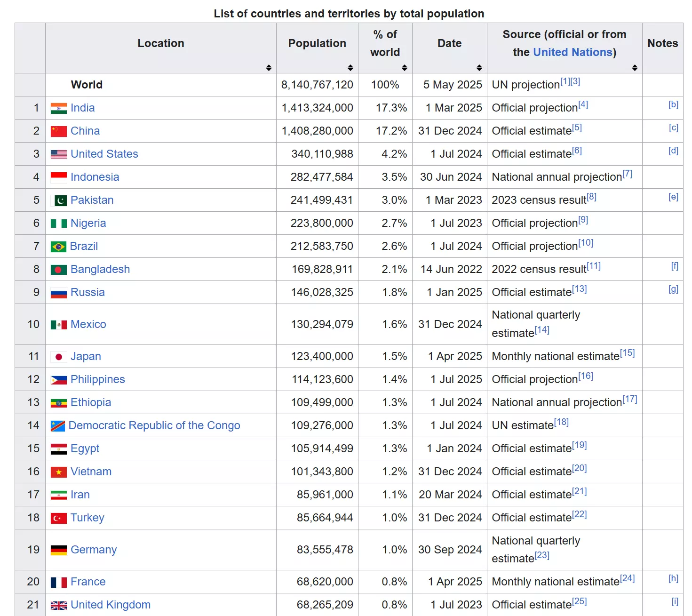Click the United Kingdom flag icon
The height and width of the screenshot is (616, 692).
pyautogui.click(x=59, y=605)
